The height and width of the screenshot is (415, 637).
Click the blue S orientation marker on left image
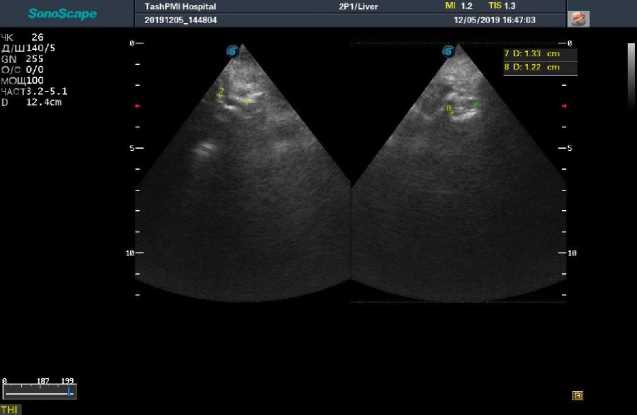(232, 52)
